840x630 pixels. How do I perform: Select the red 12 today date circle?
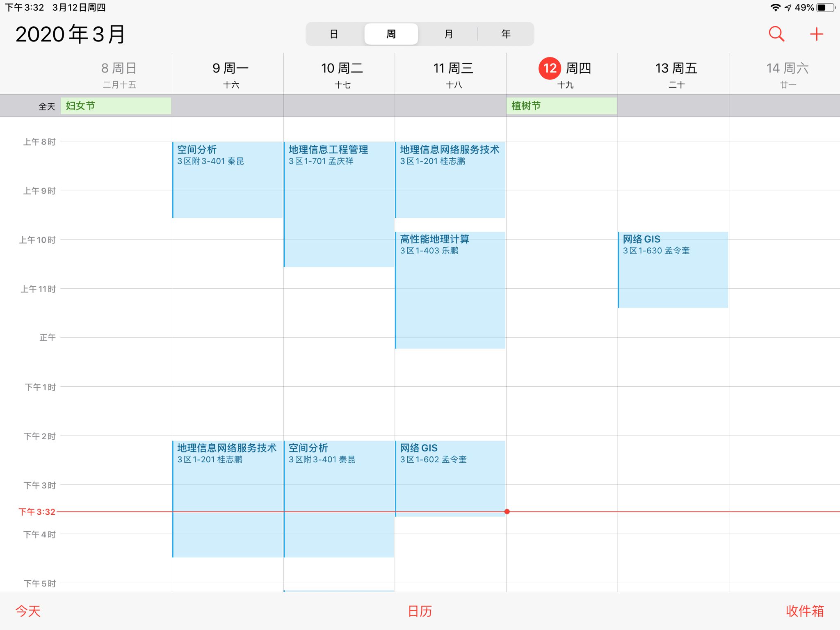[x=550, y=68]
